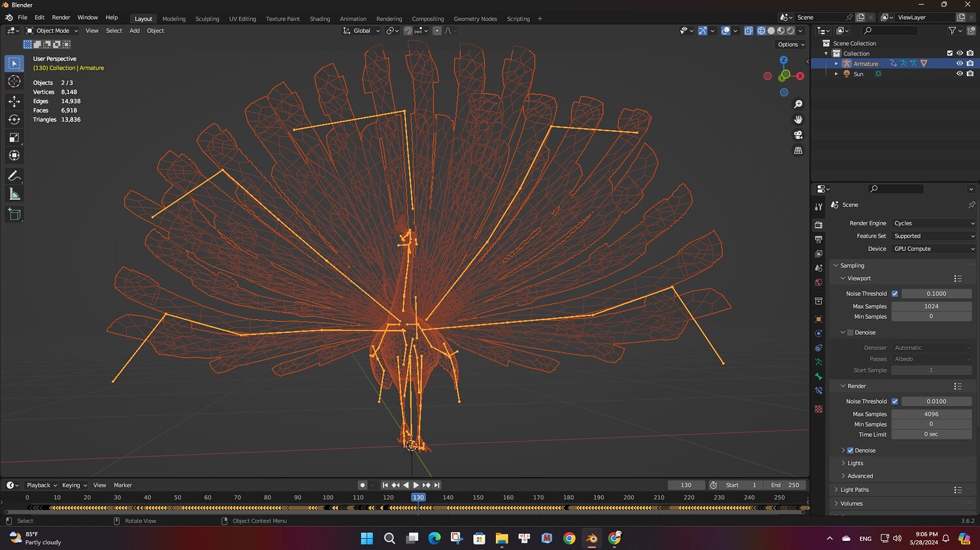Screen dimensions: 980x550
Task: Disable viewport Noise Threshold checkbox
Action: coord(894,294)
